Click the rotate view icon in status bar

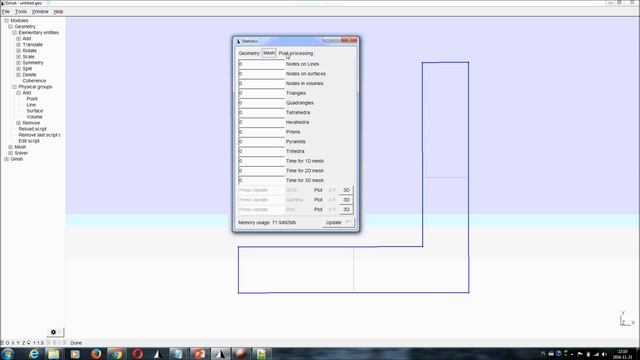click(x=29, y=343)
